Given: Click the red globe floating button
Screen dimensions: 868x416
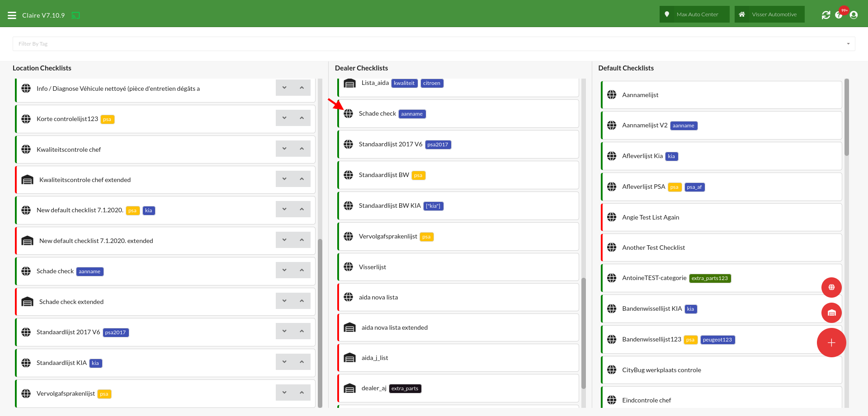Looking at the screenshot, I should tap(831, 287).
